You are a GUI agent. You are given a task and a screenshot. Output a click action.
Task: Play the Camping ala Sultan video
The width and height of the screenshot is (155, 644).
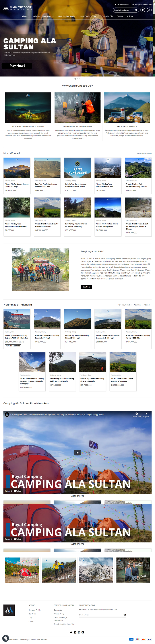77,453
